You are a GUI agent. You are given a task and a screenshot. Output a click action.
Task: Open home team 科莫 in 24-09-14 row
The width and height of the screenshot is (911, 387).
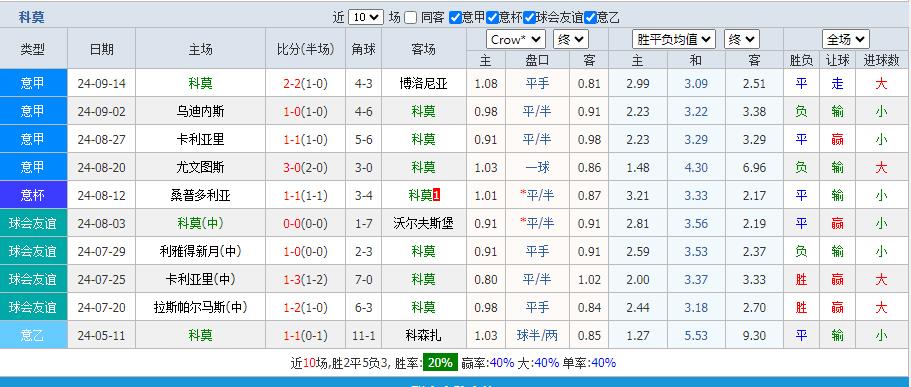[x=200, y=84]
